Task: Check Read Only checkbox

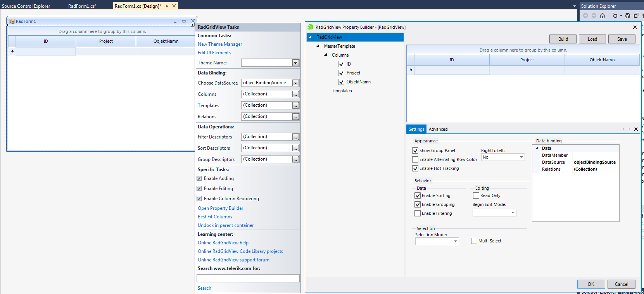Action: point(476,195)
